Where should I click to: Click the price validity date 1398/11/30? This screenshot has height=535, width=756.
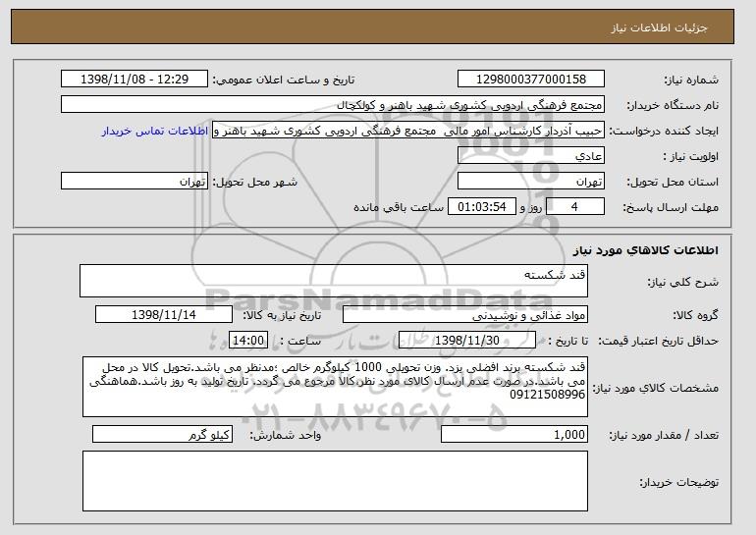click(467, 341)
